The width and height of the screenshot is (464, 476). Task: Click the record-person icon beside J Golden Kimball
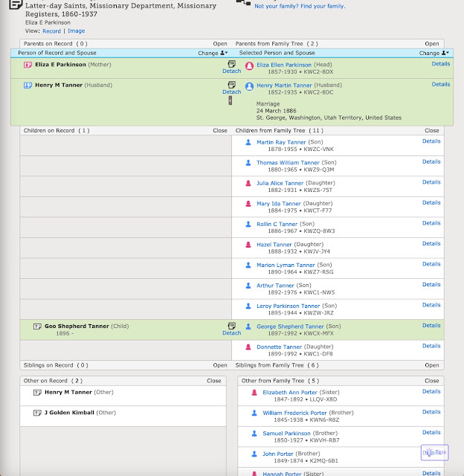[37, 413]
